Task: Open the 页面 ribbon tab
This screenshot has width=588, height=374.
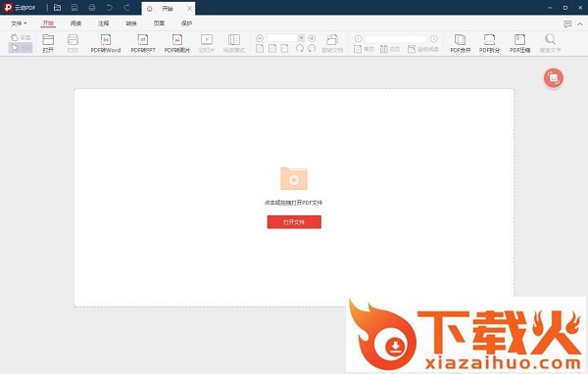Action: pyautogui.click(x=159, y=23)
